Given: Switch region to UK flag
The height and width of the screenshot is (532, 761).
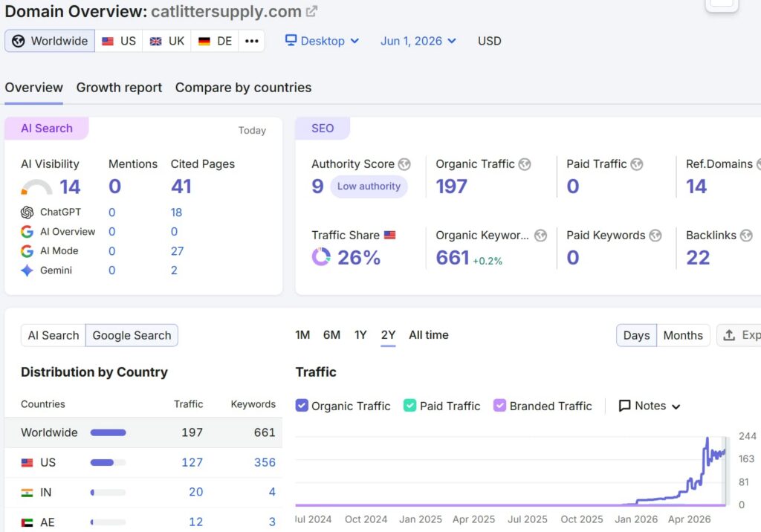Looking at the screenshot, I should click(x=167, y=41).
